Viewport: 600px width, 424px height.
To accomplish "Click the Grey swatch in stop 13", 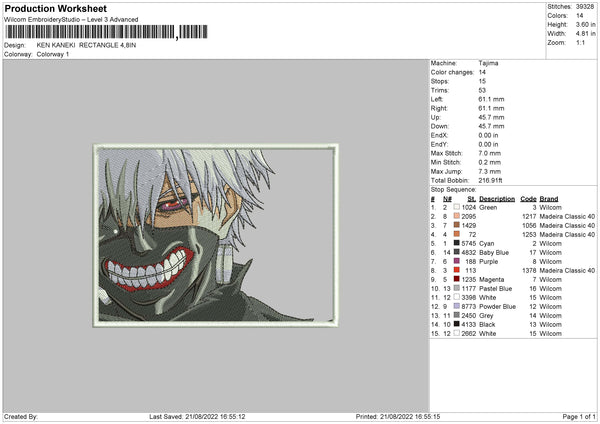I will click(457, 315).
